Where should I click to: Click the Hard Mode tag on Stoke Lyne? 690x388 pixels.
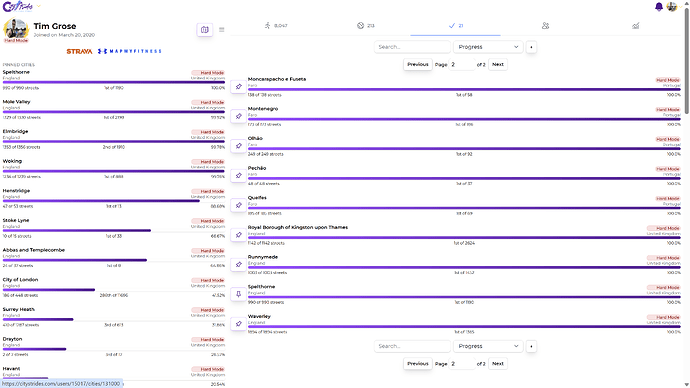coord(208,221)
